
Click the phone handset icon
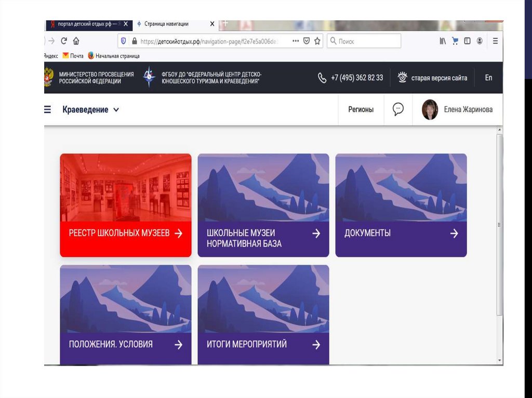(x=322, y=78)
